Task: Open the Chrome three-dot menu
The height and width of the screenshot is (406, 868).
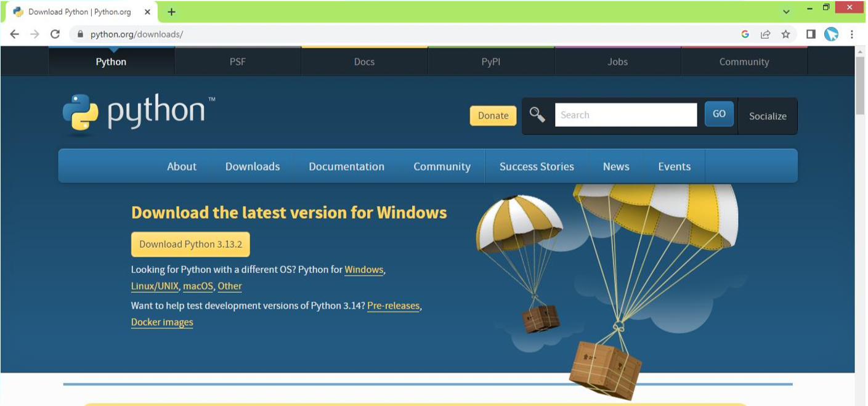Action: [852, 35]
